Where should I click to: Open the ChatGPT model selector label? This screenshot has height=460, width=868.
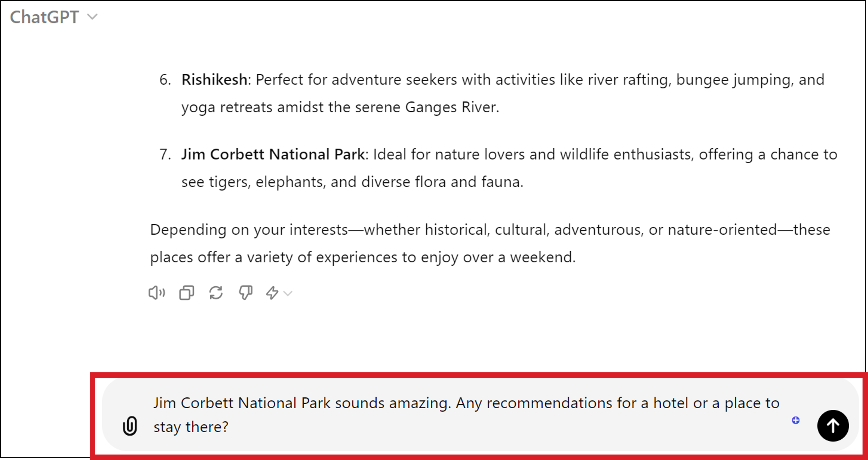[45, 17]
